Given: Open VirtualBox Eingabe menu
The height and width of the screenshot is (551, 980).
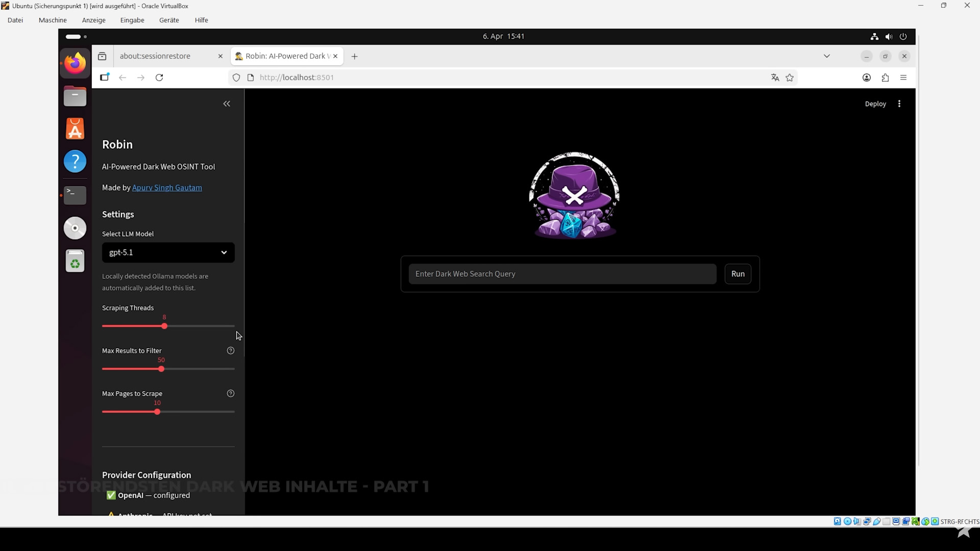Looking at the screenshot, I should (x=132, y=20).
